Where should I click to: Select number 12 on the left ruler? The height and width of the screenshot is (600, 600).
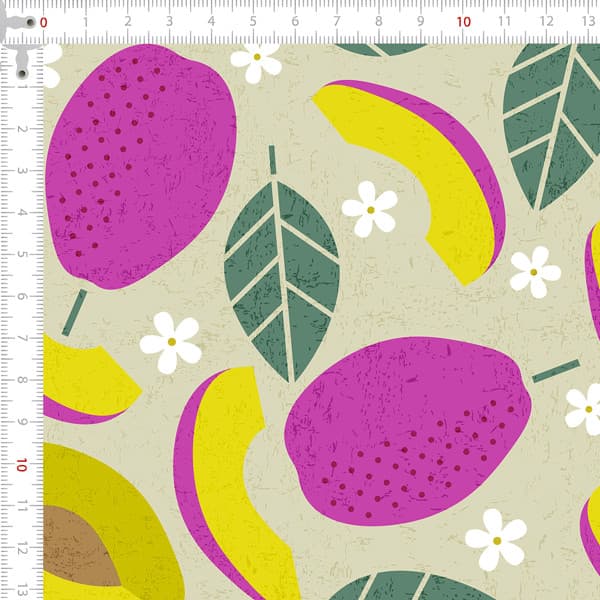[22, 550]
